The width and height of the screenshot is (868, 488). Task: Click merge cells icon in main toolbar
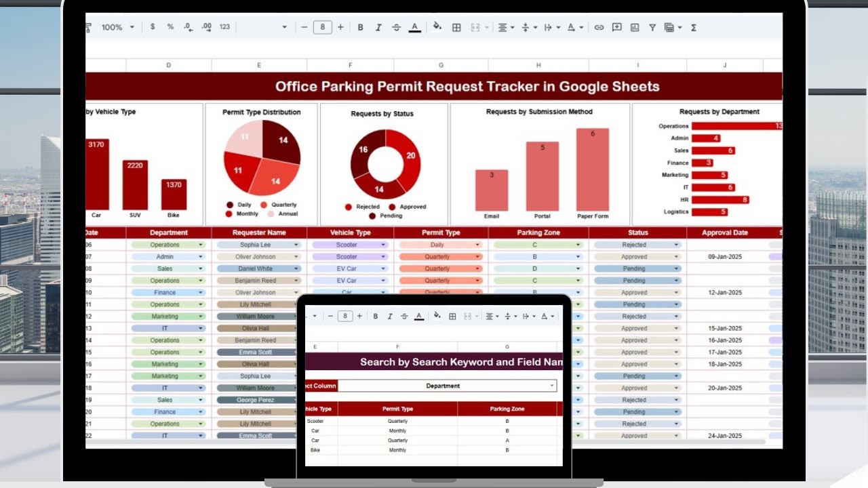tap(475, 27)
